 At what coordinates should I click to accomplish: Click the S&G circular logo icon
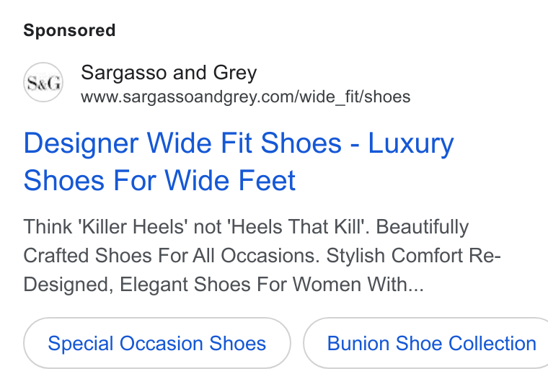(x=43, y=82)
